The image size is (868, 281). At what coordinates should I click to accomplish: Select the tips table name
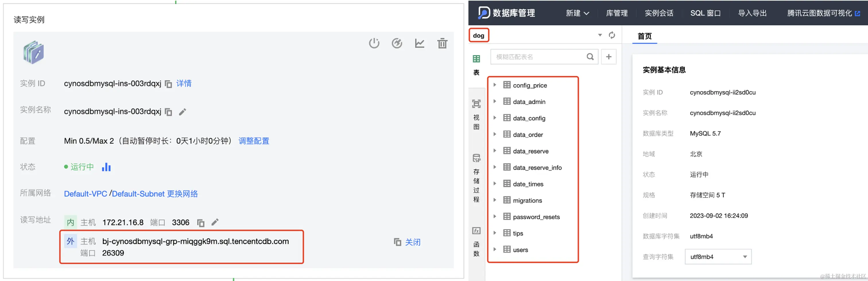click(x=518, y=233)
